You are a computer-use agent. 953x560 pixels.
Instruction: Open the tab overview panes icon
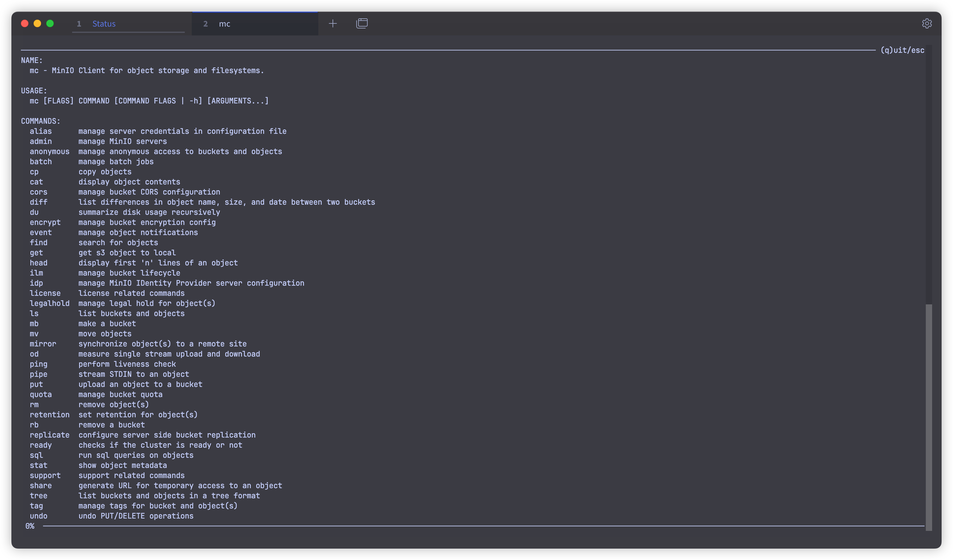[x=362, y=23]
